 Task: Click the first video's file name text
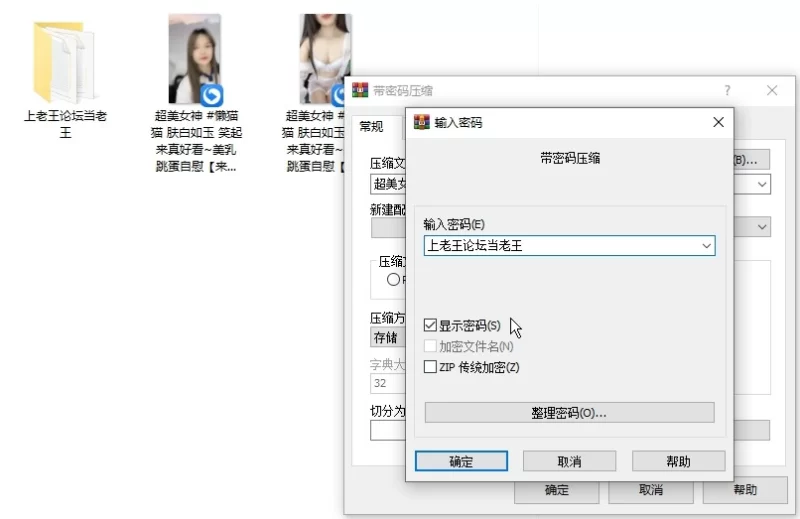pos(196,141)
